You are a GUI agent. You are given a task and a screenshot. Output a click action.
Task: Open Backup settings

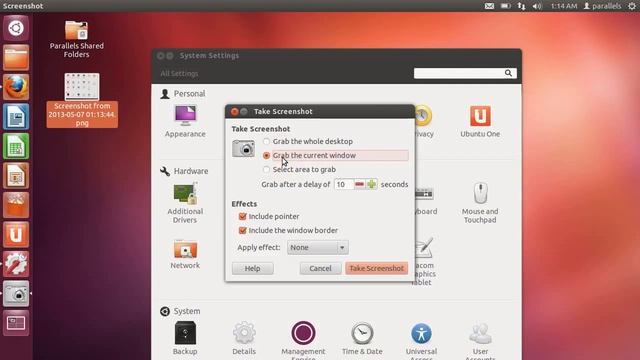(185, 338)
